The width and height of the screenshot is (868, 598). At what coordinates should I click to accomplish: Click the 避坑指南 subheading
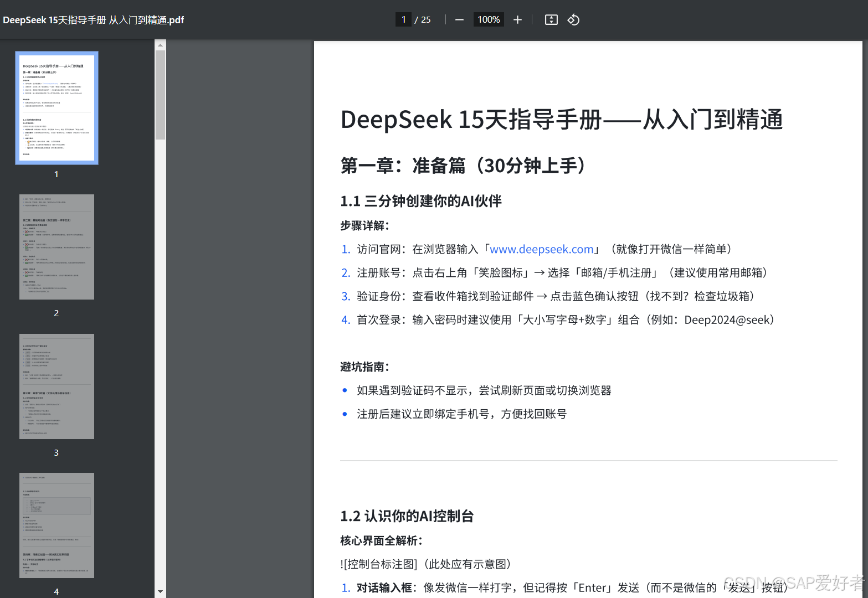pyautogui.click(x=365, y=367)
